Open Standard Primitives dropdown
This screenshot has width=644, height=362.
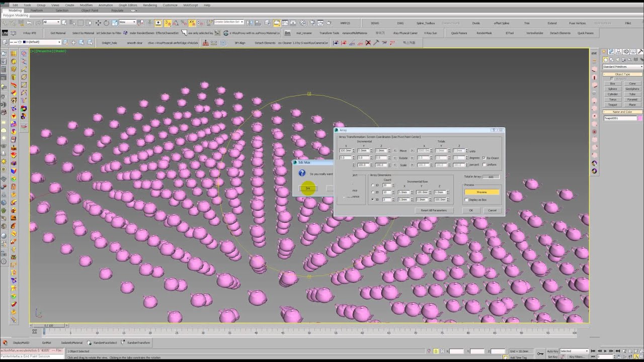click(x=623, y=67)
